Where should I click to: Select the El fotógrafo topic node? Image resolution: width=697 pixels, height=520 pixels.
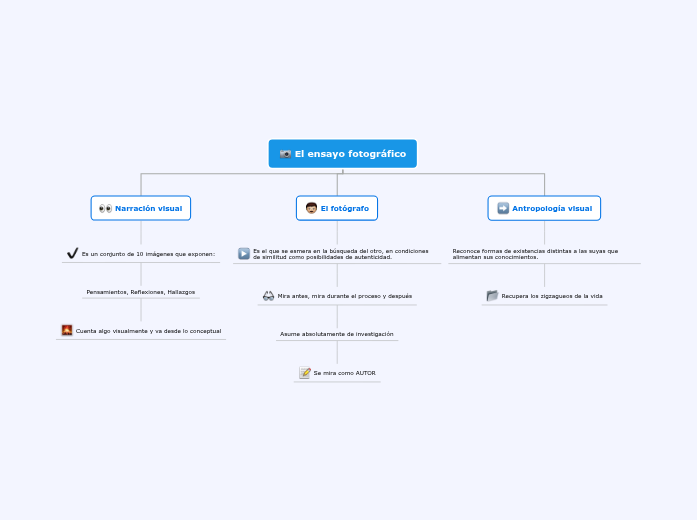337,208
